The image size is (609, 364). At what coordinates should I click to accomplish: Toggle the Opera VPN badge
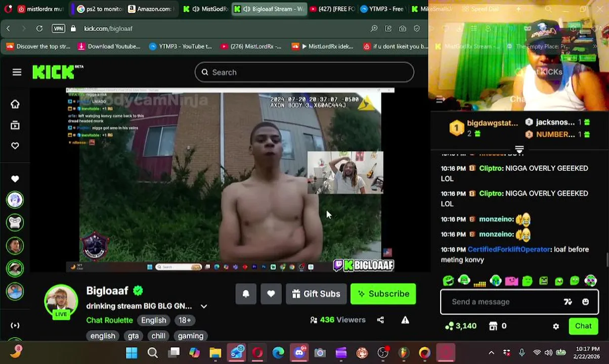58,28
